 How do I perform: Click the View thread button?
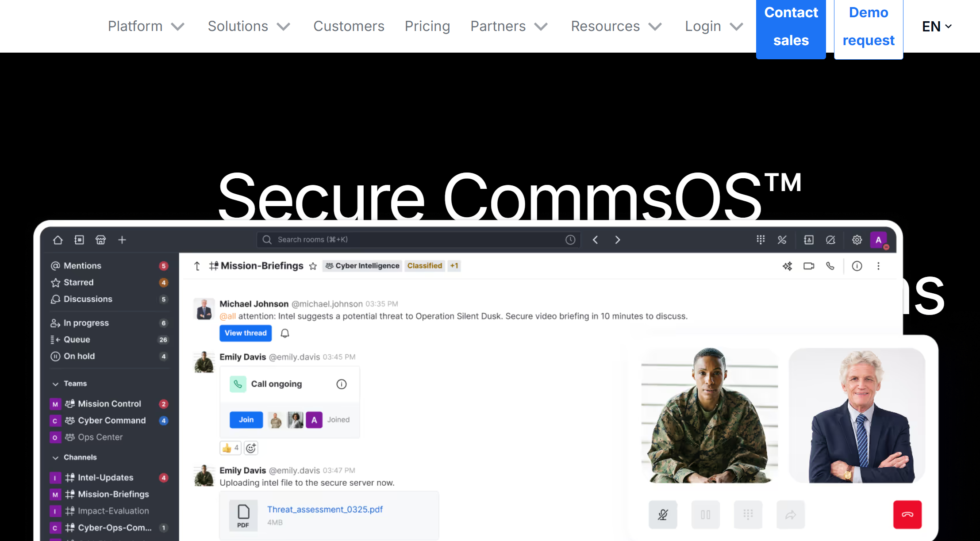pos(246,333)
